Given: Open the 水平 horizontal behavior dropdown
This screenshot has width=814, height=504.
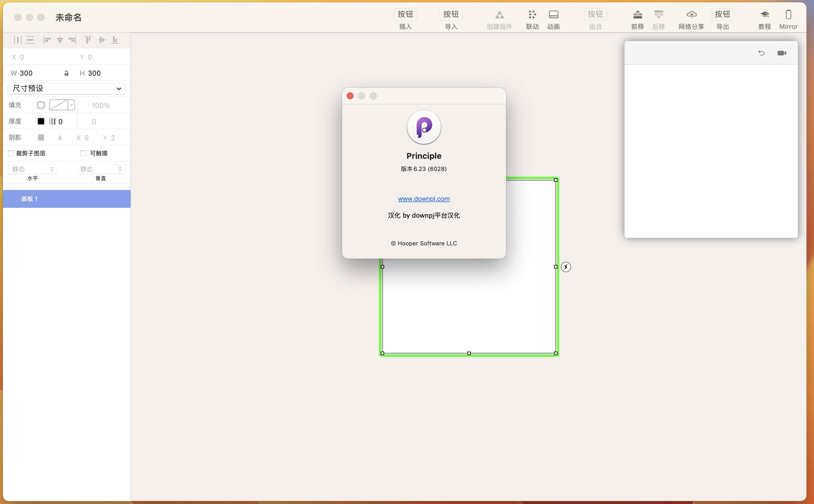Looking at the screenshot, I should tap(32, 169).
